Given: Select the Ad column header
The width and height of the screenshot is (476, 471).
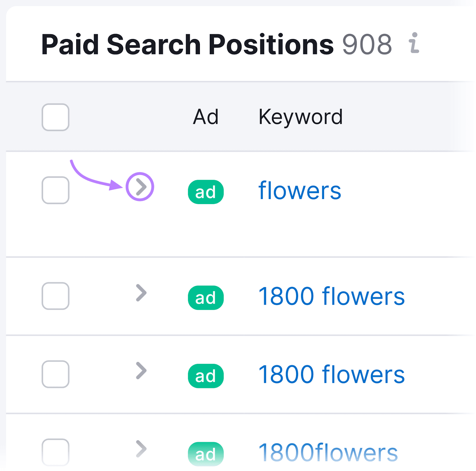Looking at the screenshot, I should pyautogui.click(x=206, y=117).
